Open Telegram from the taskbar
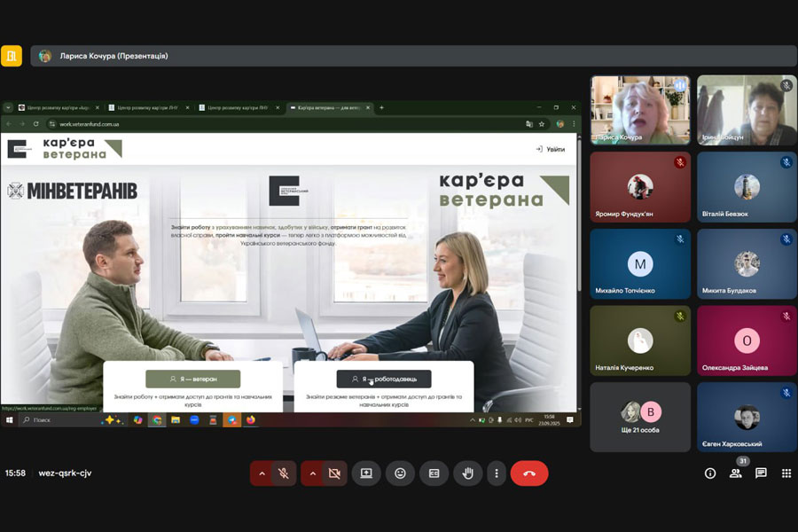This screenshot has width=798, height=532. coord(232,420)
